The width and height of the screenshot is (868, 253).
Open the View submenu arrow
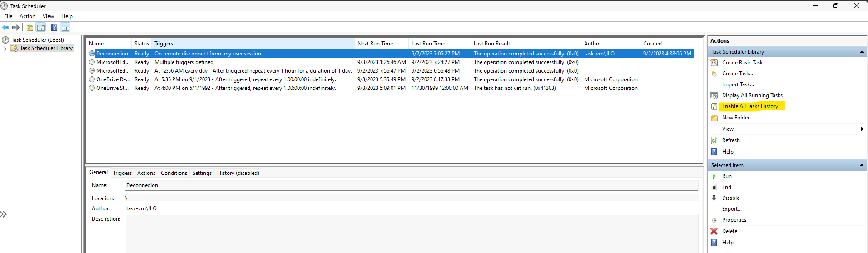pos(862,129)
